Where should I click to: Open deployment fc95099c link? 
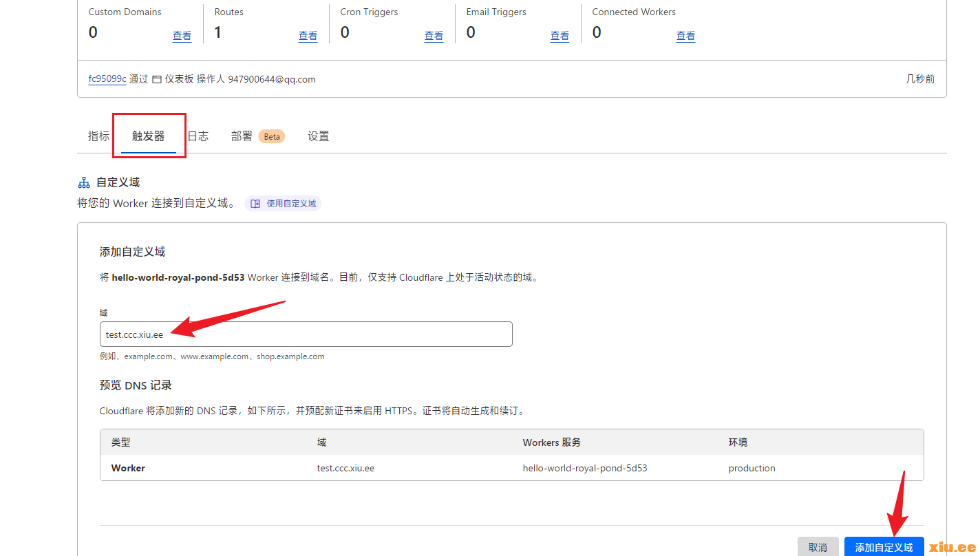pos(107,79)
